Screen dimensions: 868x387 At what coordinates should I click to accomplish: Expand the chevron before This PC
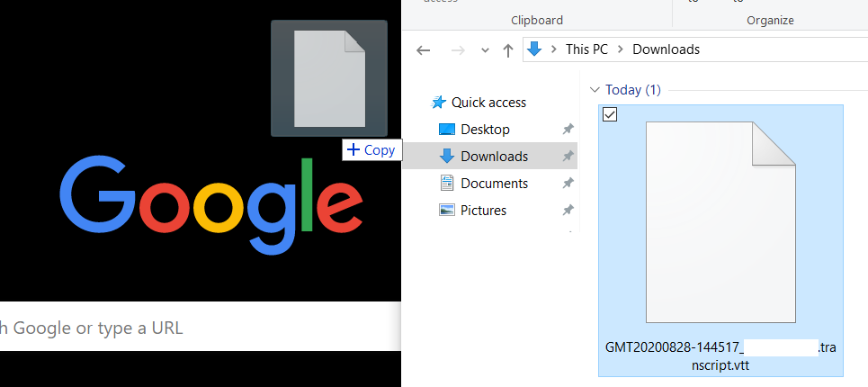pos(553,49)
